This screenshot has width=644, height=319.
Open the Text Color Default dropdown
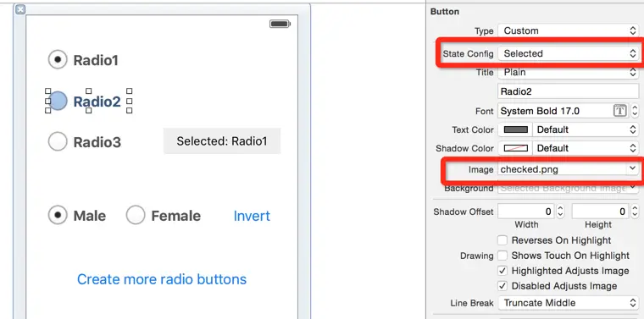coord(586,129)
